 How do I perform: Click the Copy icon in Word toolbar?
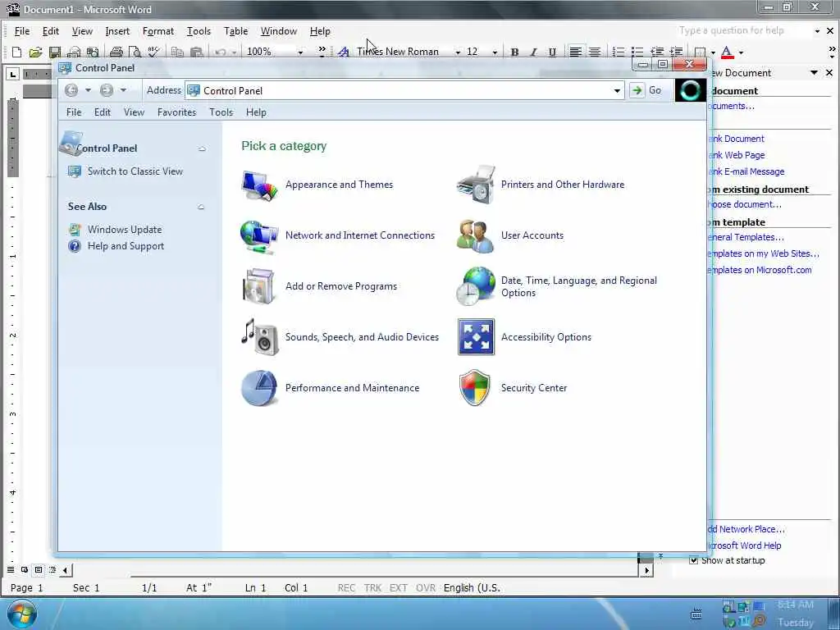pos(177,52)
